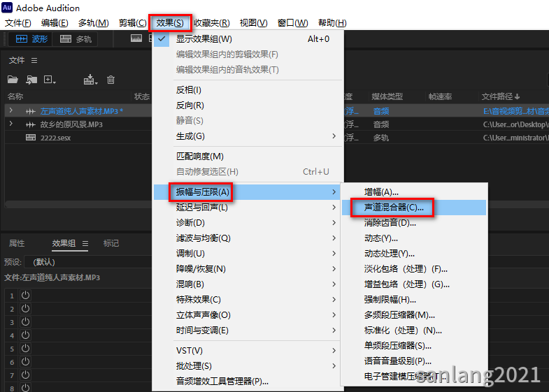Click the trash Close Files icon

pos(110,80)
